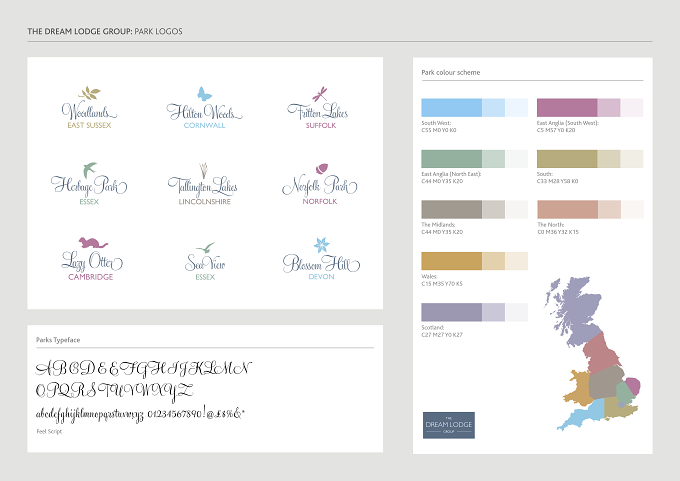Click the magenta acorn icon above Norfolk Park
Viewport: 680px width, 481px height.
pyautogui.click(x=321, y=169)
